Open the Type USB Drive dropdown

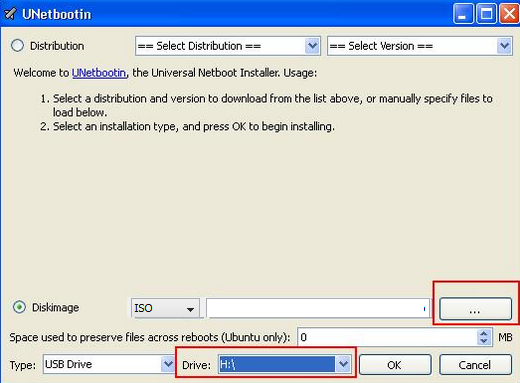click(x=109, y=364)
